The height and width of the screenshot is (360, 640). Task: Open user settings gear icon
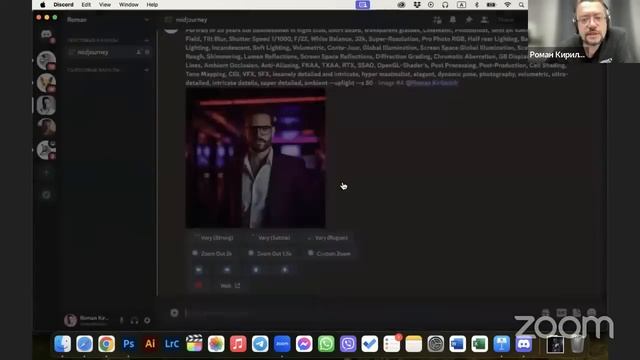click(x=147, y=320)
